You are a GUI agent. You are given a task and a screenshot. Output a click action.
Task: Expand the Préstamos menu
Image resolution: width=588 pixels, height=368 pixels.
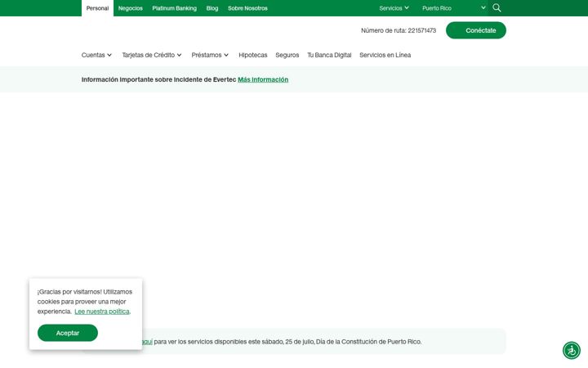(210, 55)
